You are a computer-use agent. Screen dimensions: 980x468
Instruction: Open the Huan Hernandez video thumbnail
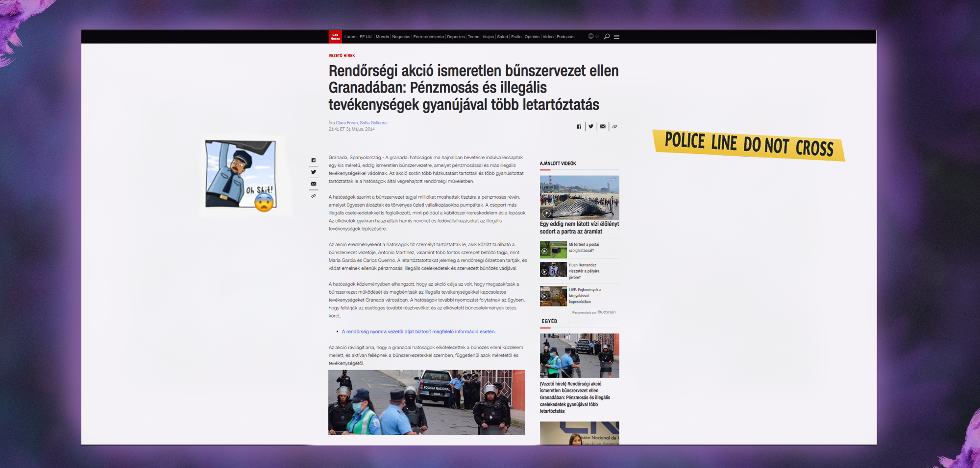[553, 270]
